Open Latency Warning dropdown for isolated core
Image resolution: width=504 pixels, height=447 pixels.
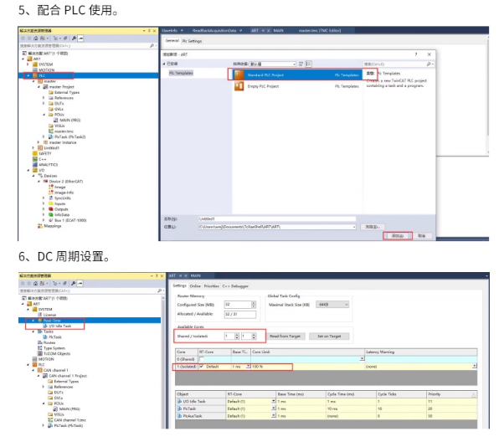click(474, 366)
